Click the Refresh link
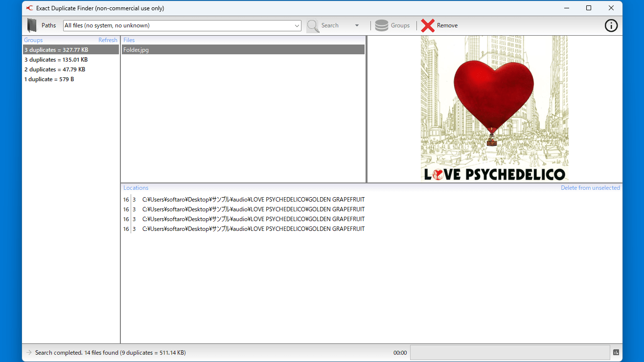Image resolution: width=644 pixels, height=362 pixels. pos(108,40)
